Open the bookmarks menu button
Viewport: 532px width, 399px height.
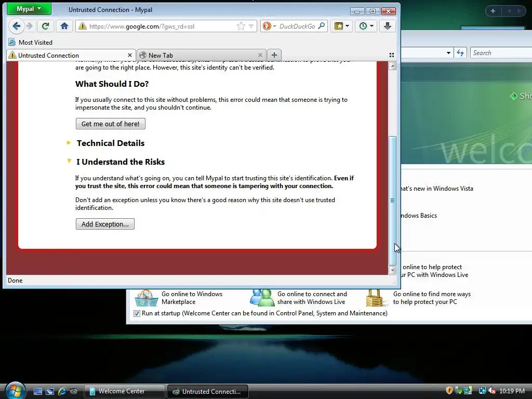click(x=341, y=26)
